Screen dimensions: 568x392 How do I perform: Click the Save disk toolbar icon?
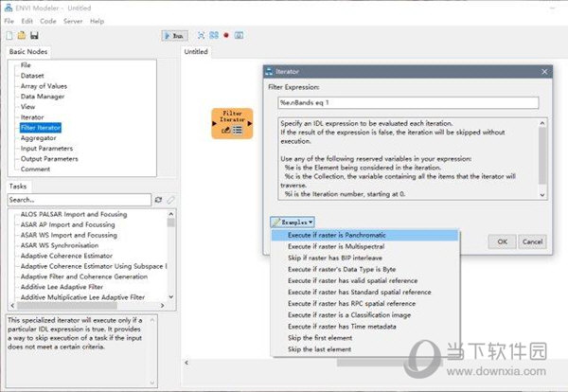34,35
